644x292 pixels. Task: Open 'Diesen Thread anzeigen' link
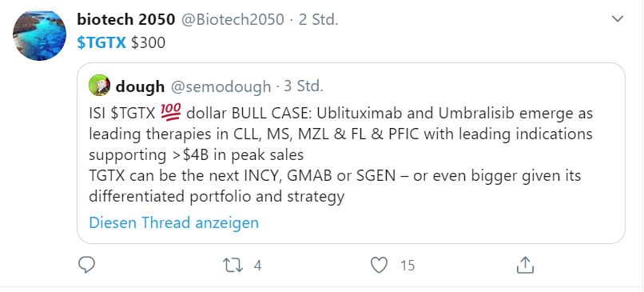(173, 222)
